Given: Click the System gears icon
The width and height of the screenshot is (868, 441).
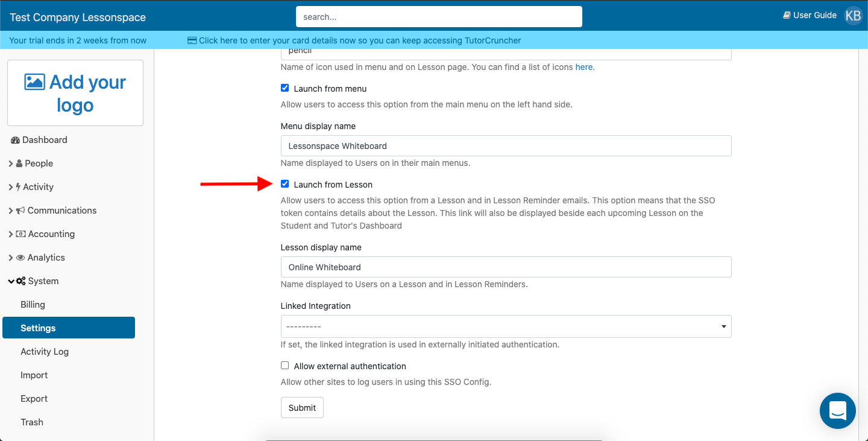Looking at the screenshot, I should tap(21, 281).
